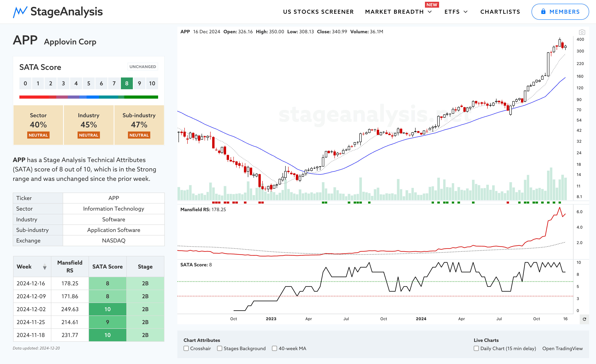Click the 2023 label on chart axis

pyautogui.click(x=271, y=319)
